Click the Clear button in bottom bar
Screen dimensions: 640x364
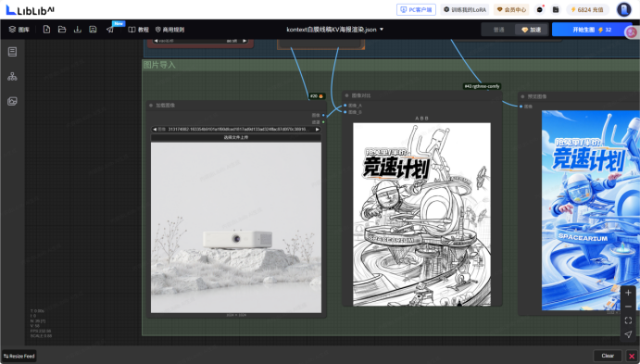pos(608,356)
